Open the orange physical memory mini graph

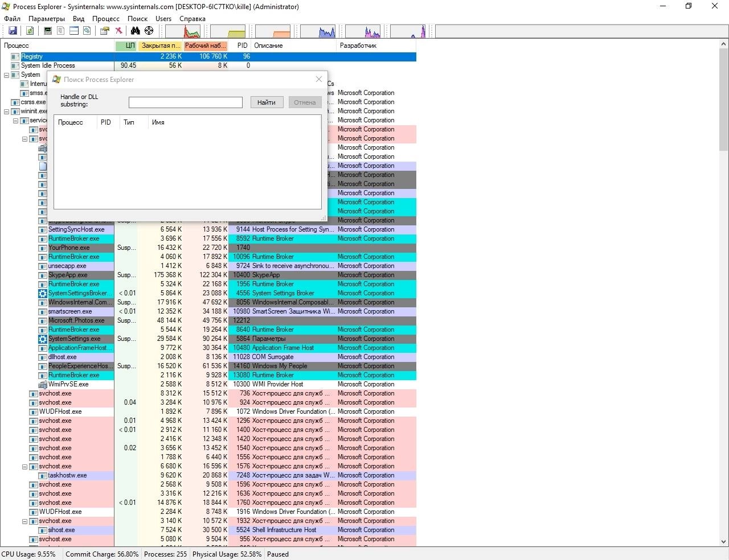(273, 31)
